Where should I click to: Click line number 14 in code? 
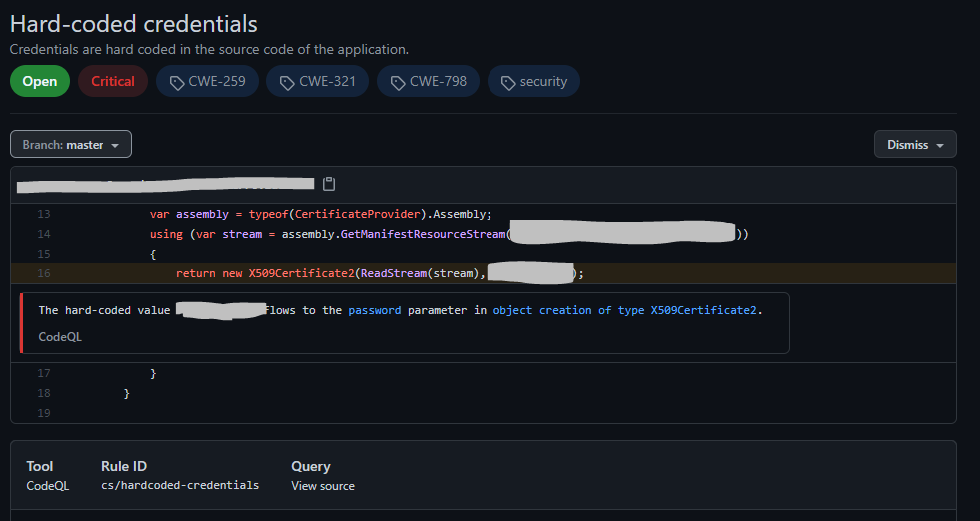44,234
